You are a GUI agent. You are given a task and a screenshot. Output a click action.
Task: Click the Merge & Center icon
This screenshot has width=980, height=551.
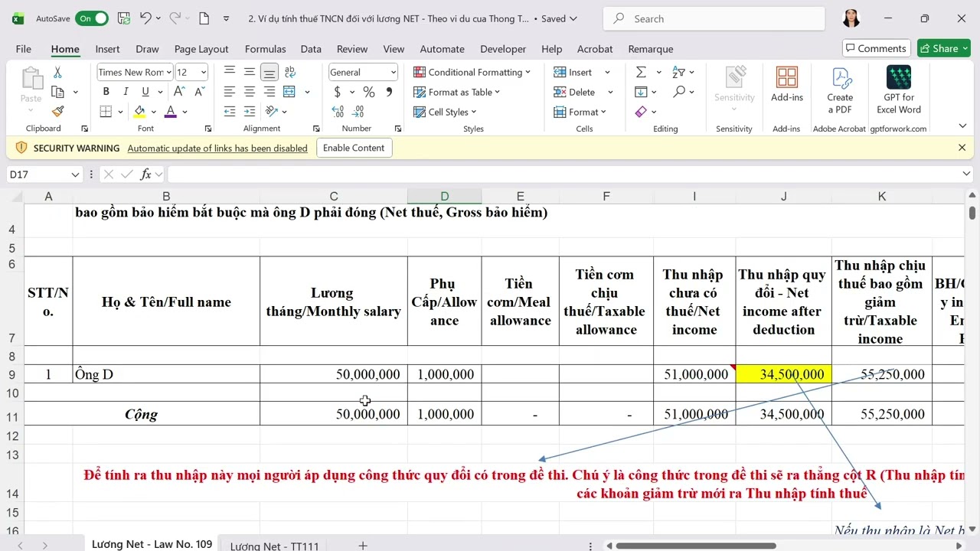coord(289,92)
